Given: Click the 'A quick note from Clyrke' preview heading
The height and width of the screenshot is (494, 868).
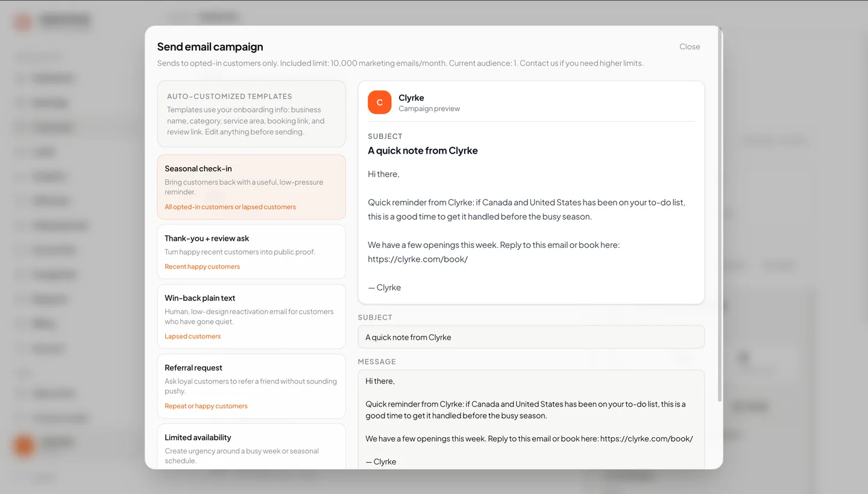Looking at the screenshot, I should click(423, 151).
